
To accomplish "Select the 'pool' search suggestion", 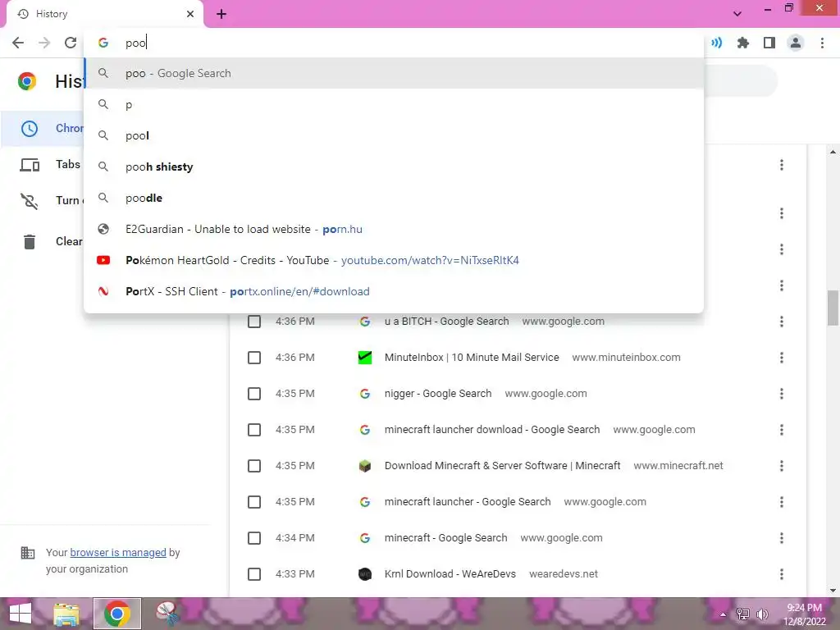I will pos(394,135).
